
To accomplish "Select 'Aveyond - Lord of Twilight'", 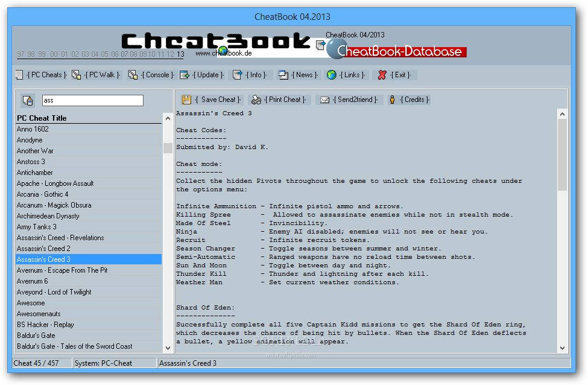I will click(x=89, y=292).
